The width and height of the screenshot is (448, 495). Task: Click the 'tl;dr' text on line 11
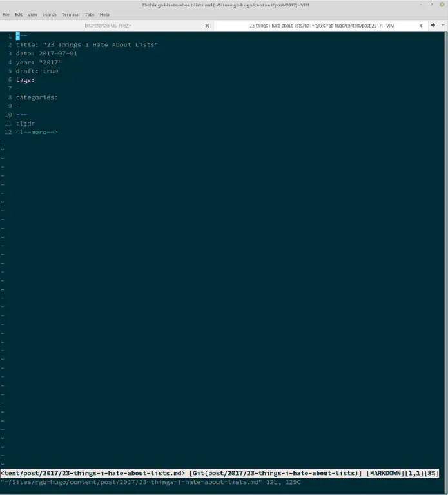pyautogui.click(x=26, y=123)
